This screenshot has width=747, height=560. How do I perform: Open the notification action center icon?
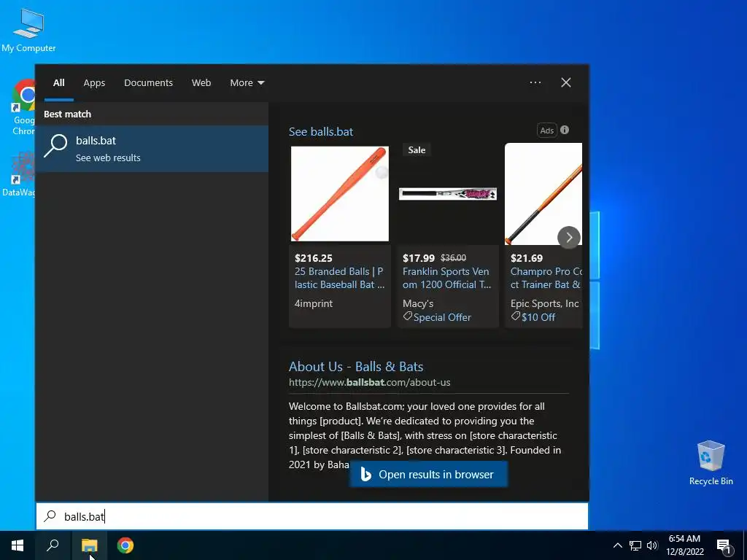(724, 546)
